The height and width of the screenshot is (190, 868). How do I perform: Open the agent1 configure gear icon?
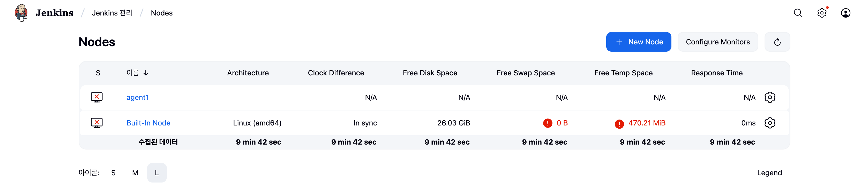point(770,98)
